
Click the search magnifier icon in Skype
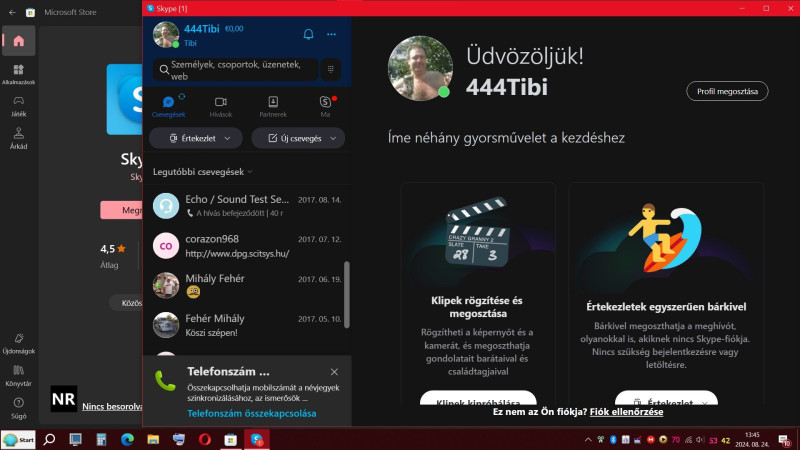(x=164, y=69)
